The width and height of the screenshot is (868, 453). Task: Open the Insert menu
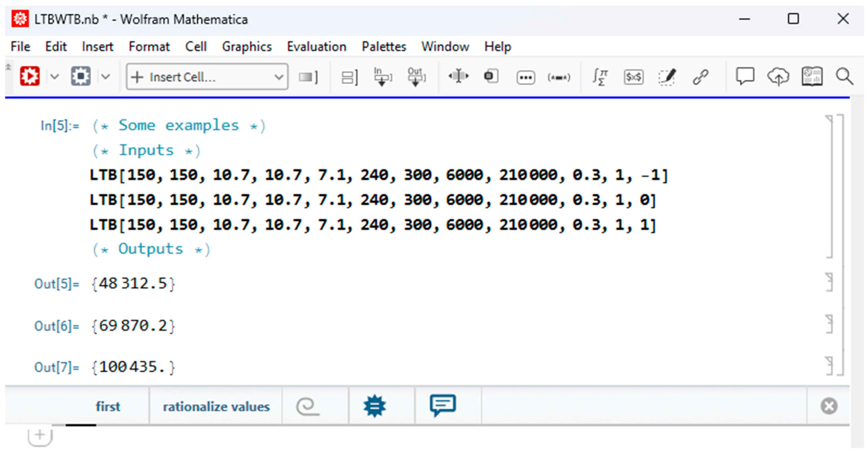98,47
